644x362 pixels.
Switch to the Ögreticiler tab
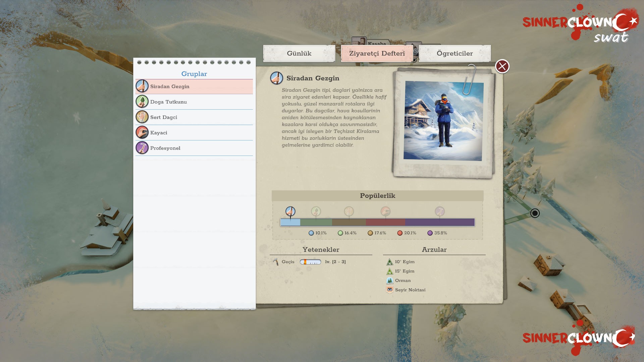click(x=454, y=54)
